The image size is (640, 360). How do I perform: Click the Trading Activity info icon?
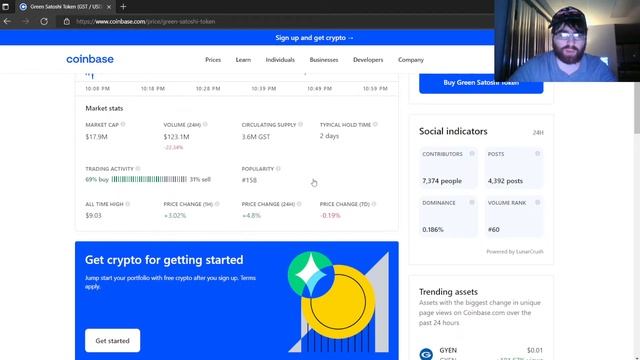click(138, 169)
